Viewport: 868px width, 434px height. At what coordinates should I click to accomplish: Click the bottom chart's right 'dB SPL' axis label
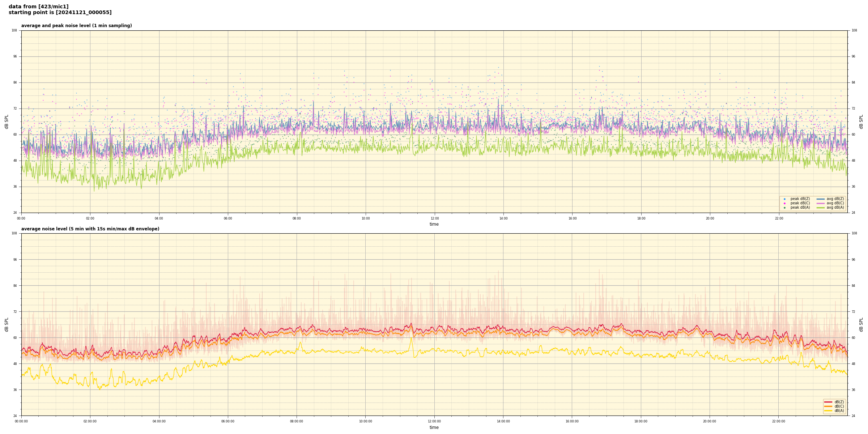[x=861, y=324]
